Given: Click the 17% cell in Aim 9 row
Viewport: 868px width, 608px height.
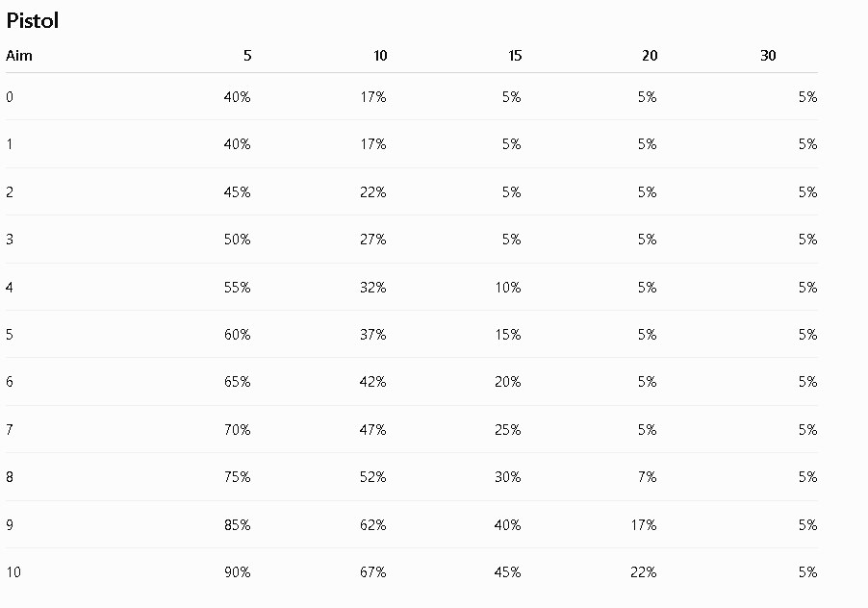Looking at the screenshot, I should pyautogui.click(x=643, y=525).
